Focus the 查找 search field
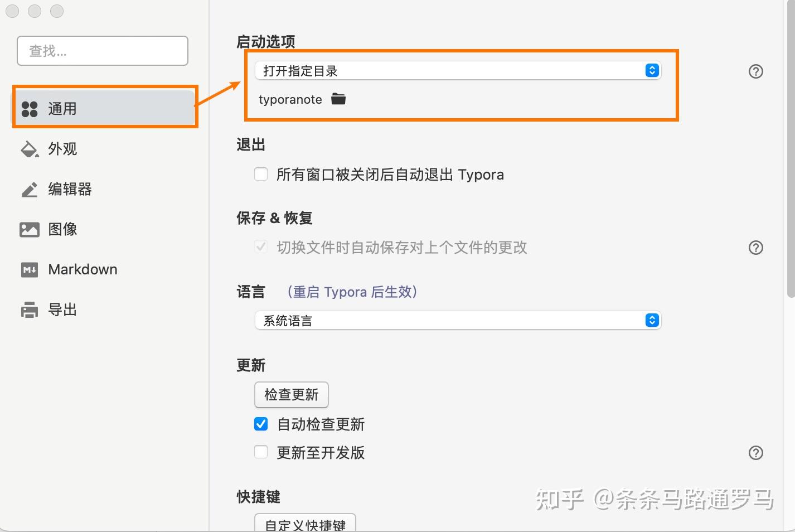The image size is (795, 532). pos(103,51)
